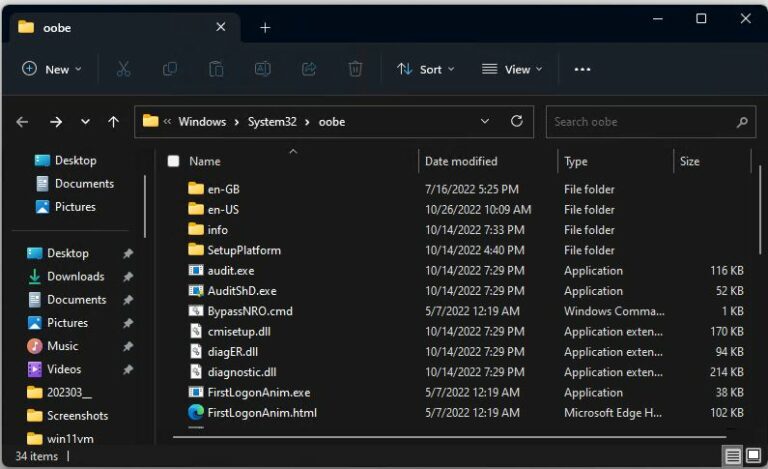Switch to details view in status bar
The height and width of the screenshot is (469, 768).
732,456
